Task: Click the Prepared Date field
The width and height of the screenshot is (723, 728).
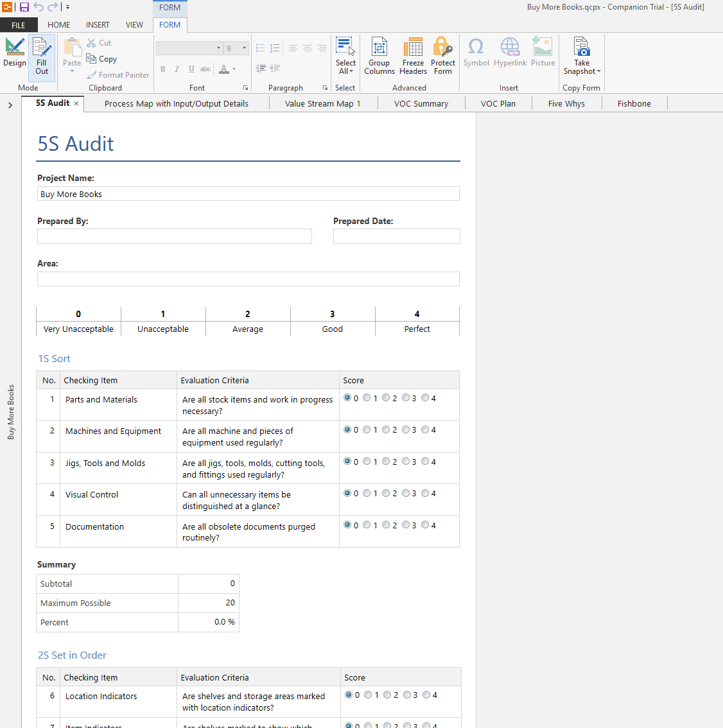Action: [x=396, y=236]
